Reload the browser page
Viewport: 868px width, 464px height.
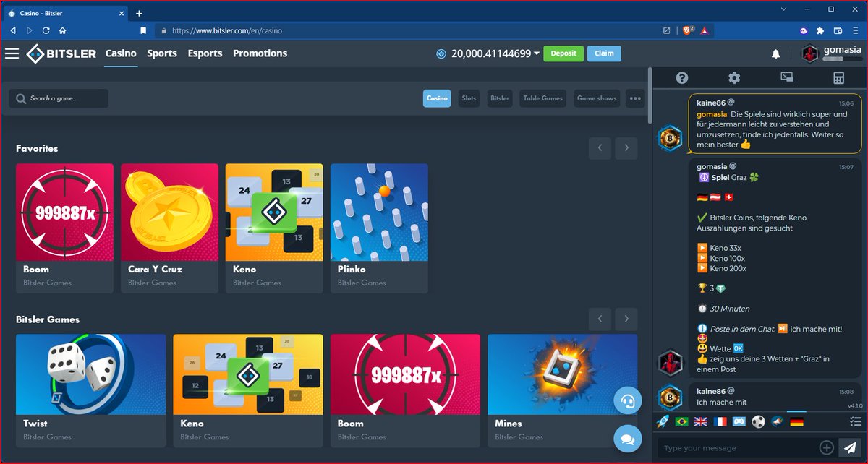tap(46, 30)
